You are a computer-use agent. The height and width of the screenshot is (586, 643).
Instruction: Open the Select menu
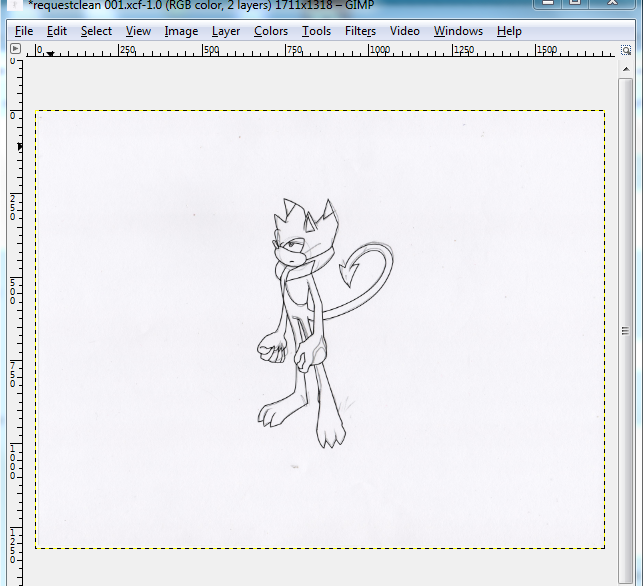pos(96,31)
